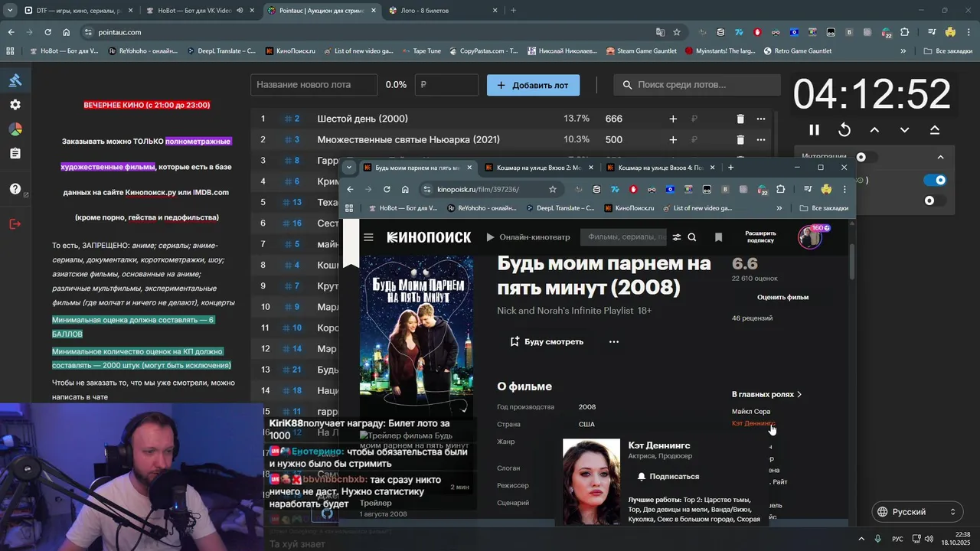Open the Русский language dropdown
Image resolution: width=980 pixels, height=551 pixels.
917,511
